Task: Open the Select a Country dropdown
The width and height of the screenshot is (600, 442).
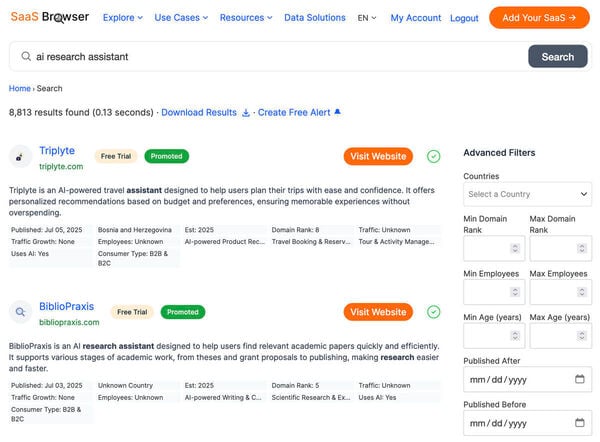Action: click(527, 194)
